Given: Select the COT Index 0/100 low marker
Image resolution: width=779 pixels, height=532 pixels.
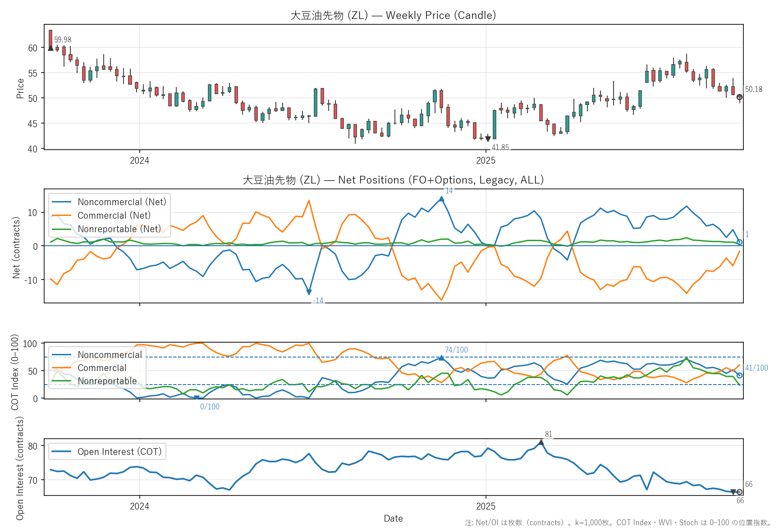Looking at the screenshot, I should [x=197, y=398].
